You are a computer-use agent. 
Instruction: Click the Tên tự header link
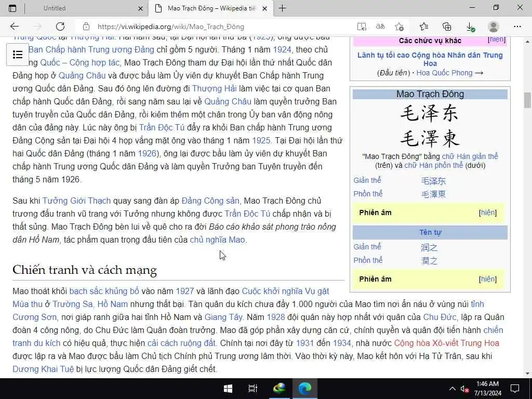[430, 232]
